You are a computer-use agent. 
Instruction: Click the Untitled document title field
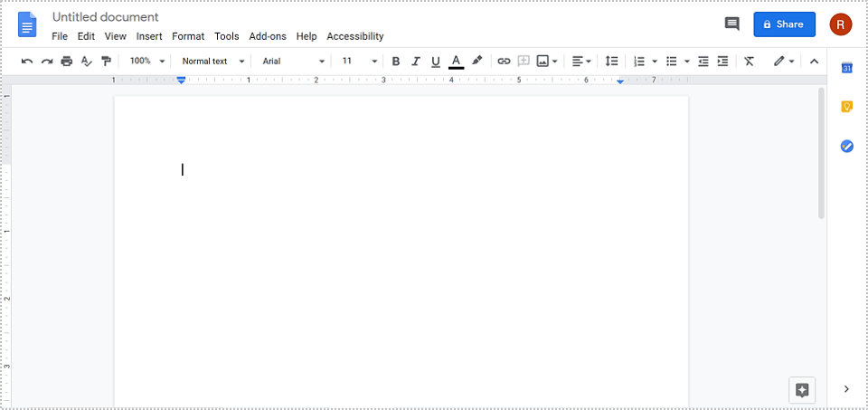click(x=106, y=17)
